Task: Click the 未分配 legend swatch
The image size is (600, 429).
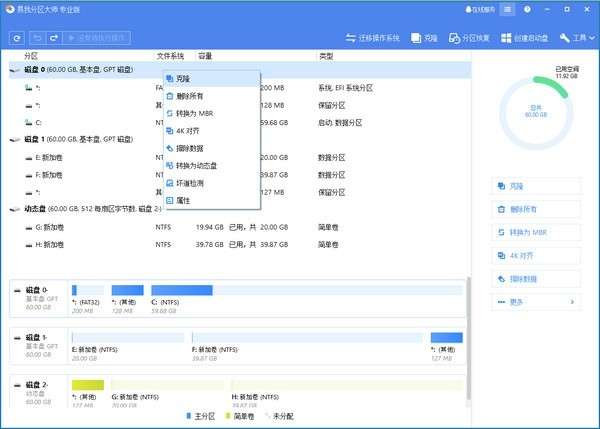Action: tap(267, 416)
